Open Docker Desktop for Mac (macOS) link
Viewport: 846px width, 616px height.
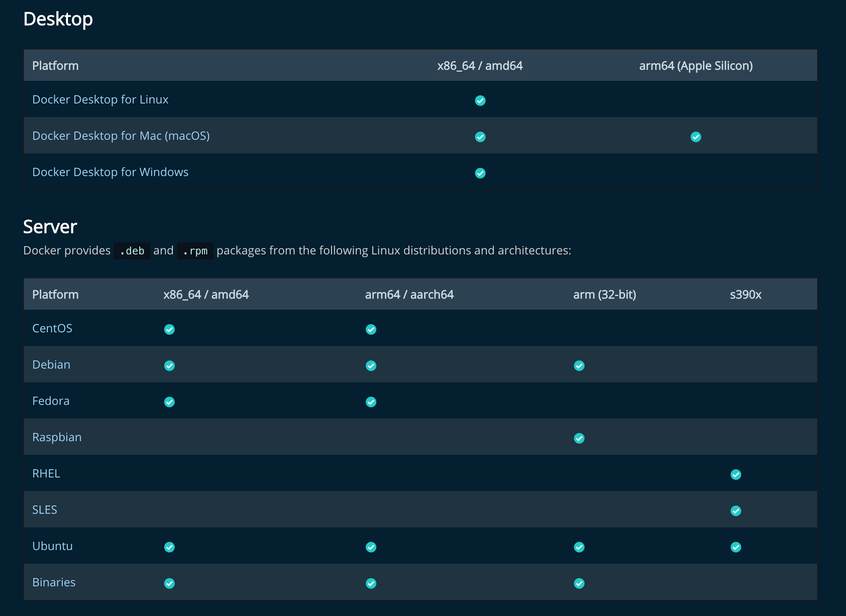(121, 136)
